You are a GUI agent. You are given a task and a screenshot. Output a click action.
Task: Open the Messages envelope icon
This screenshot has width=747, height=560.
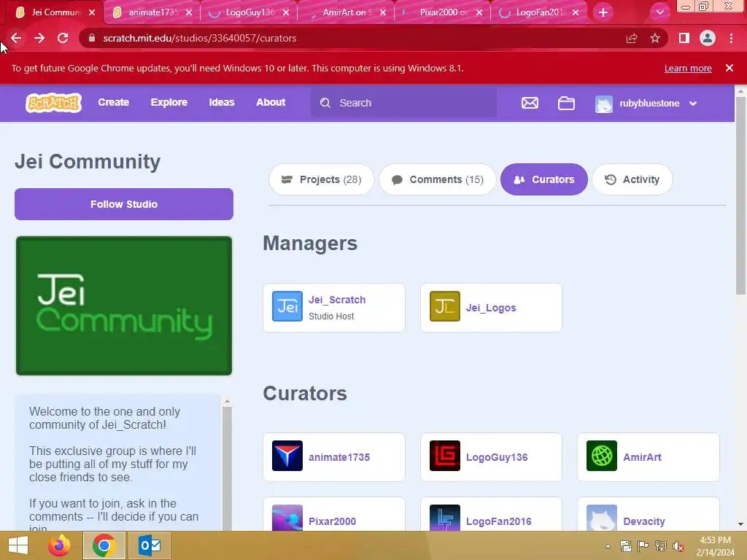[530, 103]
